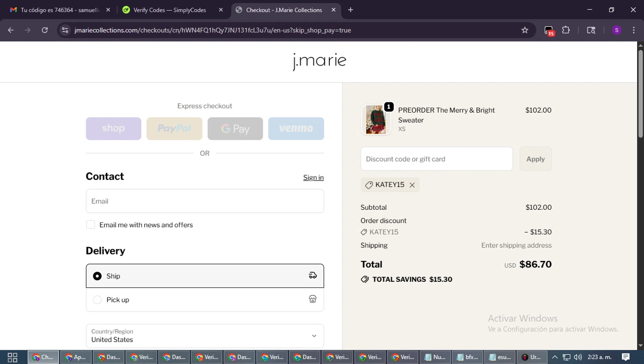Open the Country/Region dropdown
The image size is (644, 364).
click(205, 336)
